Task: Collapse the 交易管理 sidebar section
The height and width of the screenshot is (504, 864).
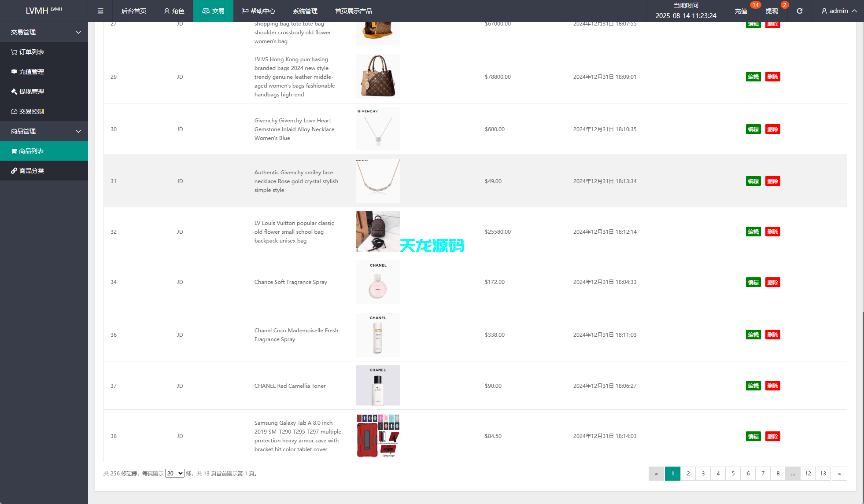Action: [x=78, y=32]
